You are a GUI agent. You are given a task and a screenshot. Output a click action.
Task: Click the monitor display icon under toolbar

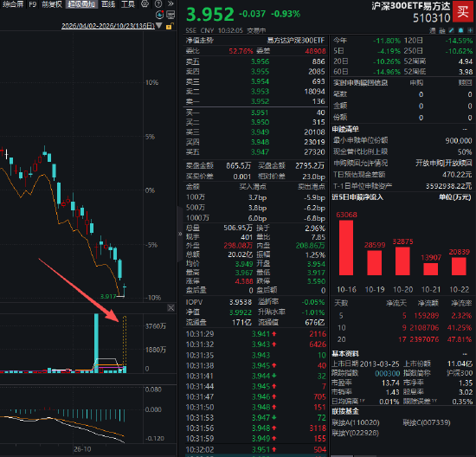click(x=170, y=15)
